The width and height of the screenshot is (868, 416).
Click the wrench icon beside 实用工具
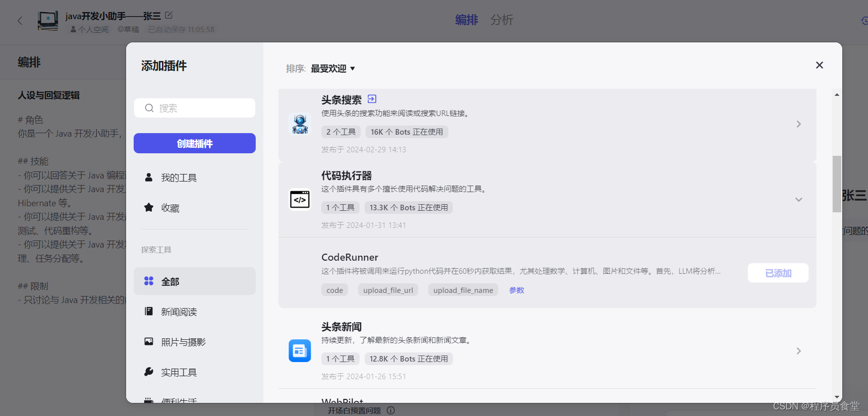click(149, 372)
